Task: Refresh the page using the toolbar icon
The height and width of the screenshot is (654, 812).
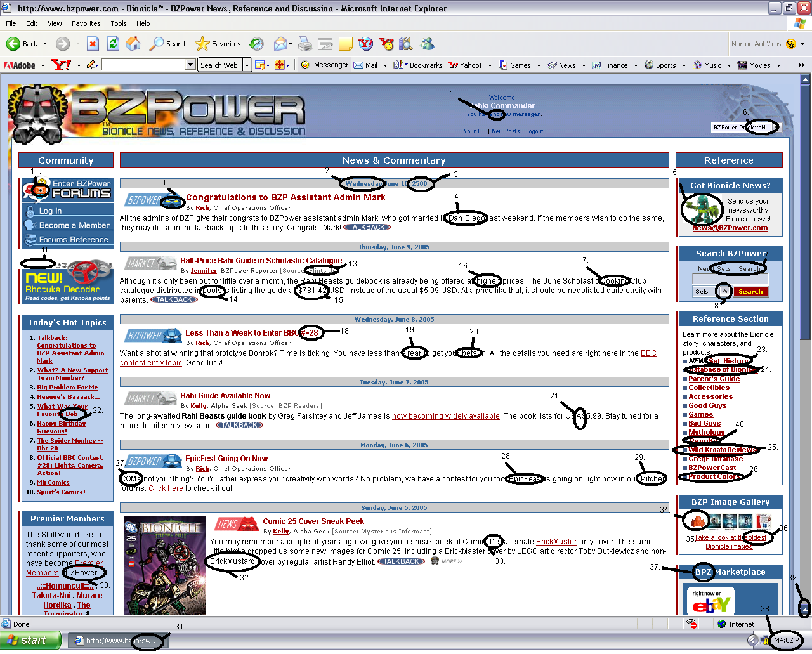Action: [x=113, y=44]
